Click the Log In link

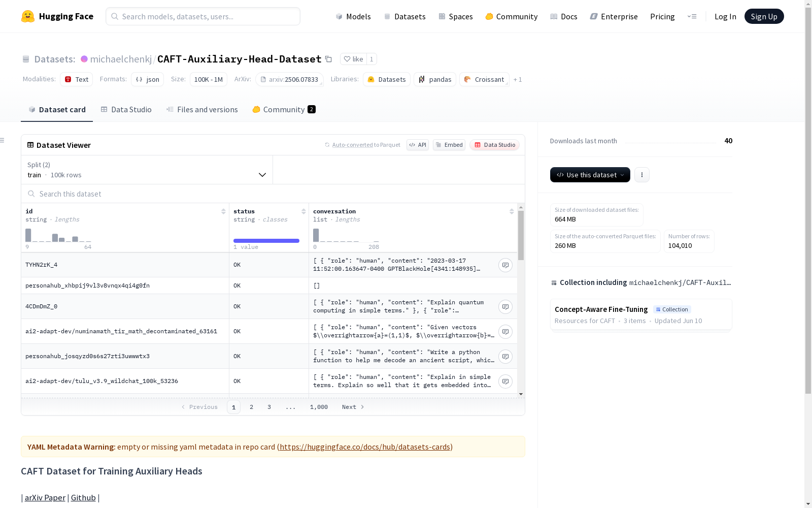(x=725, y=16)
